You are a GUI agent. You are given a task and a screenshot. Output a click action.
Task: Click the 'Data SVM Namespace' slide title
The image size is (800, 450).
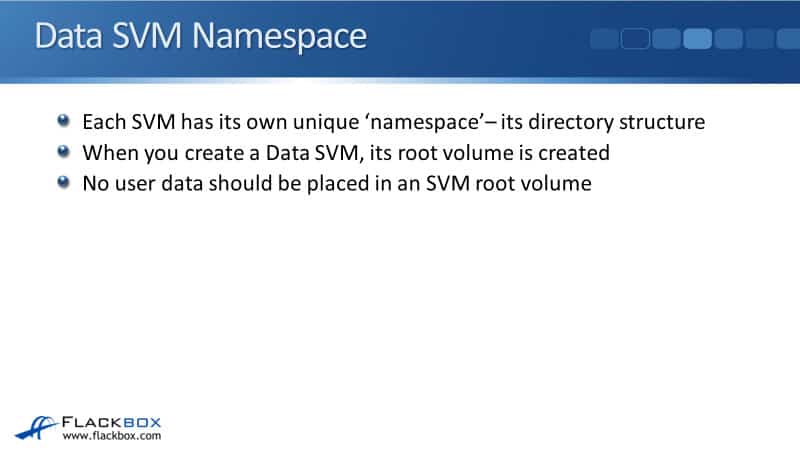coord(201,37)
